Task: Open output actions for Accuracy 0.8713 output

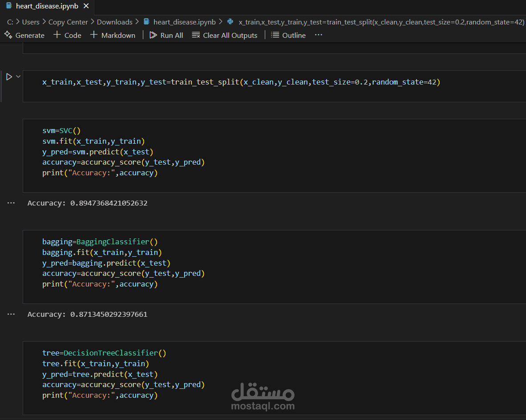Action: coord(11,314)
